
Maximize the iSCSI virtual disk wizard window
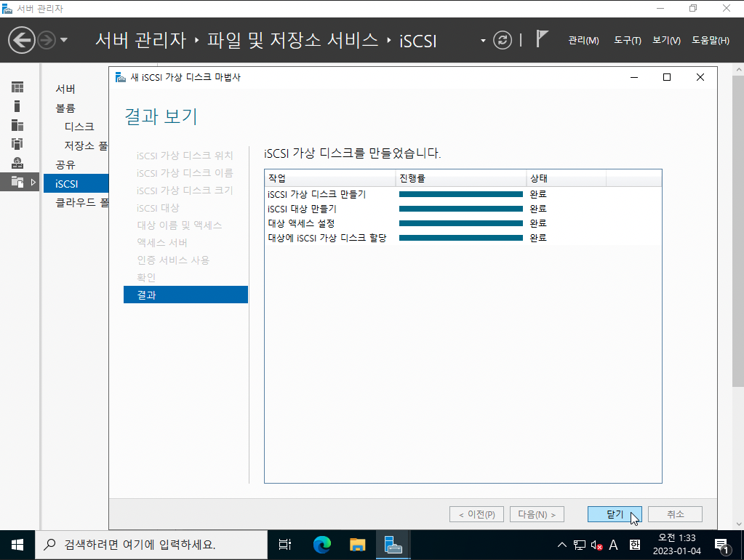(x=667, y=77)
